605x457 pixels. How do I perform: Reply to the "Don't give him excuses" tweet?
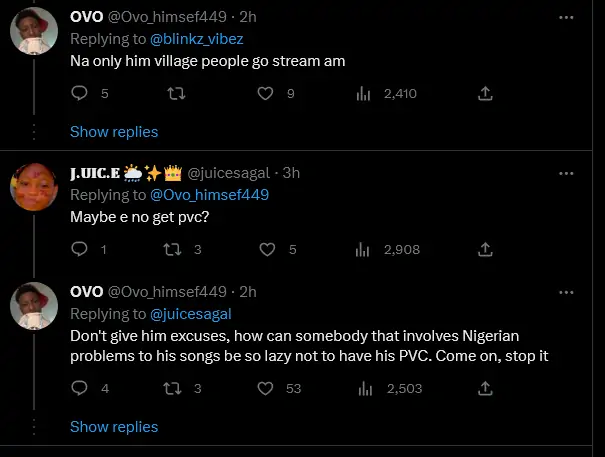coord(81,388)
